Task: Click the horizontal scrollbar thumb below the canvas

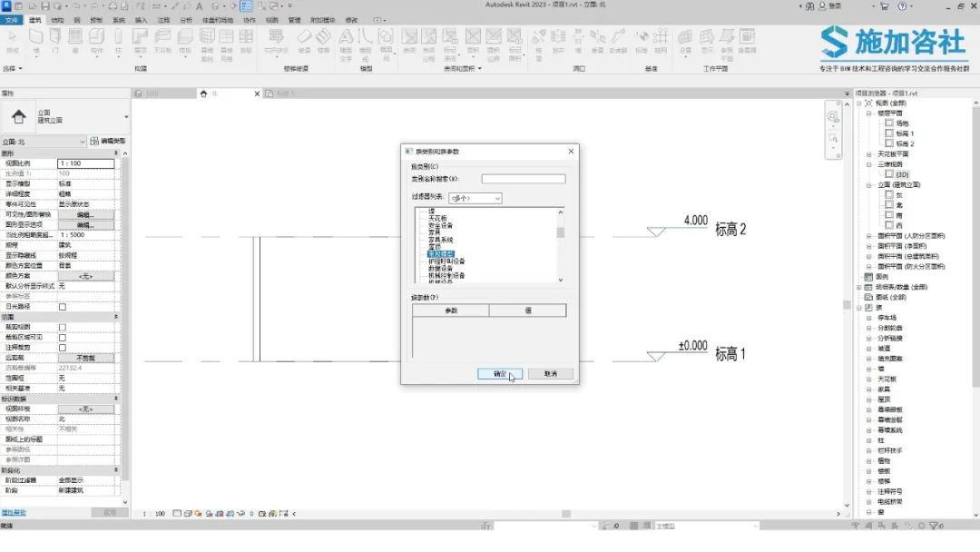Action: 566,514
